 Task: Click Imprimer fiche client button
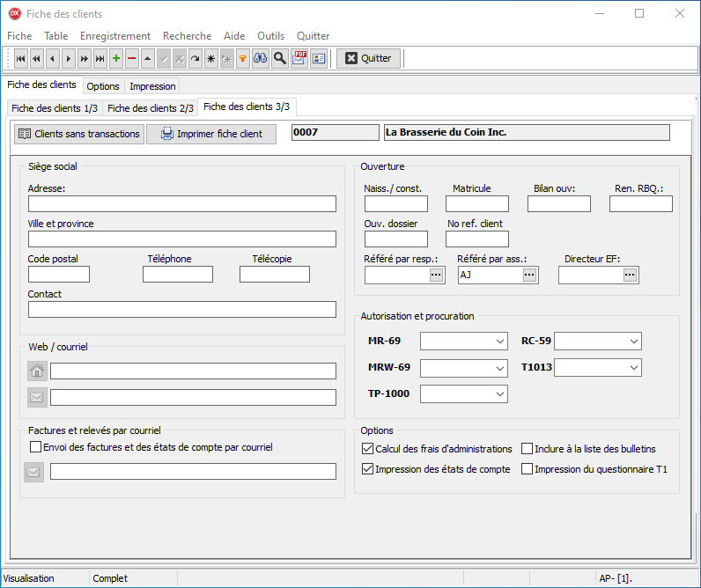click(211, 134)
